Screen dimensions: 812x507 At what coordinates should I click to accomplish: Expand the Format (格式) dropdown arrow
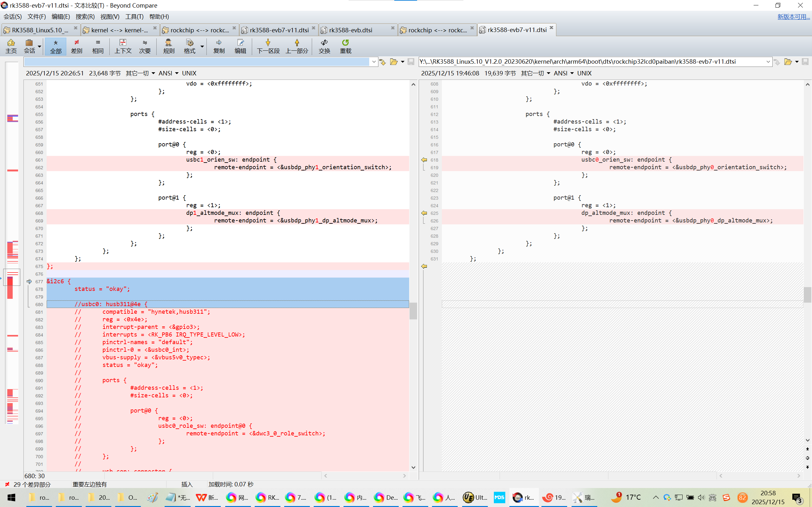[x=202, y=46]
